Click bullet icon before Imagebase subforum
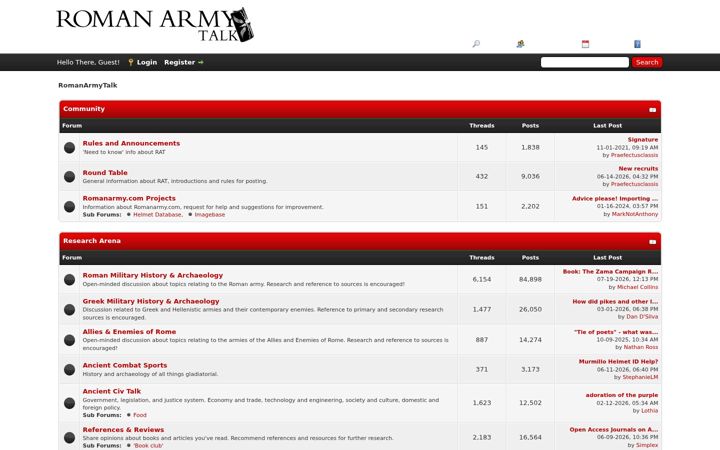Screen dimensions: 720x450 tap(190, 214)
